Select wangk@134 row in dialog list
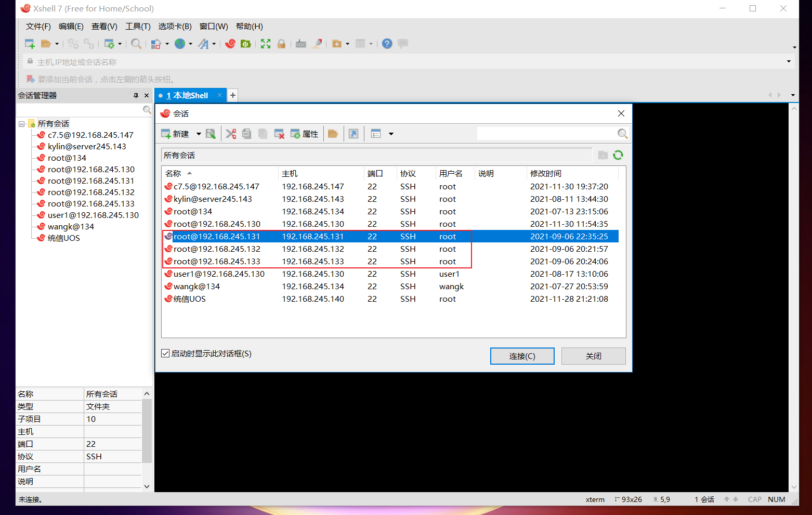Viewport: 812px width, 515px height. [390, 286]
